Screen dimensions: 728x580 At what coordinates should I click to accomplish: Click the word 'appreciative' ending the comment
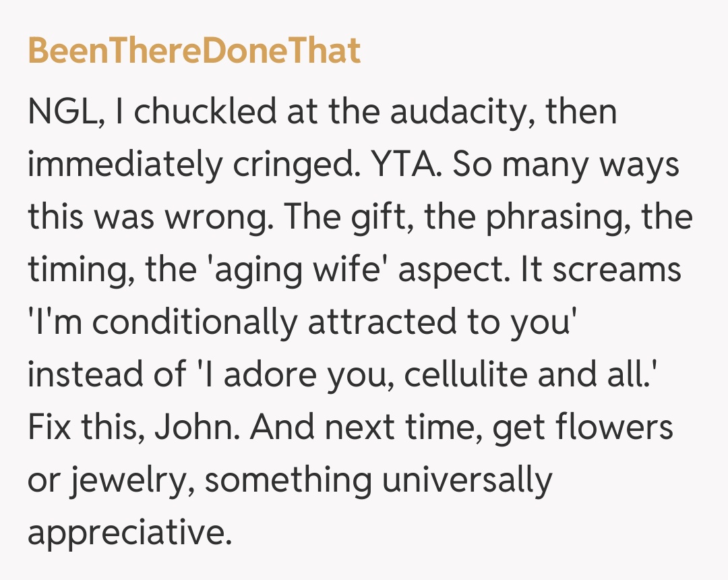127,533
